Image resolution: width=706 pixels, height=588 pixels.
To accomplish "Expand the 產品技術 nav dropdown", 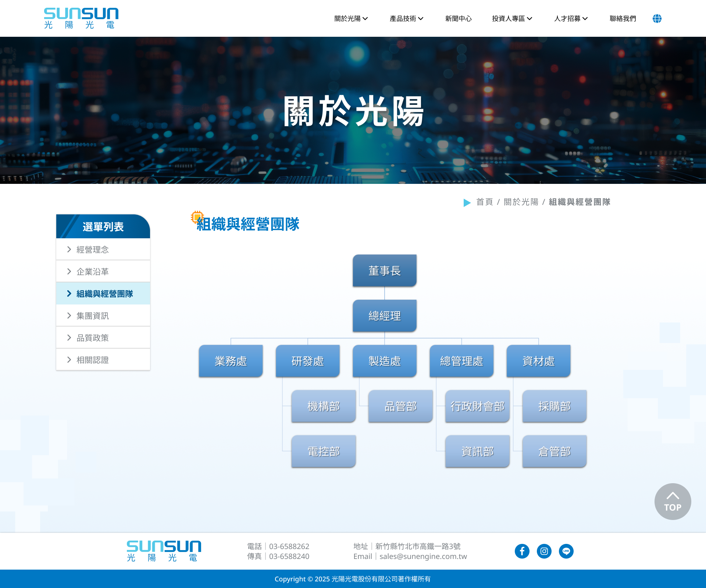I will pyautogui.click(x=406, y=18).
